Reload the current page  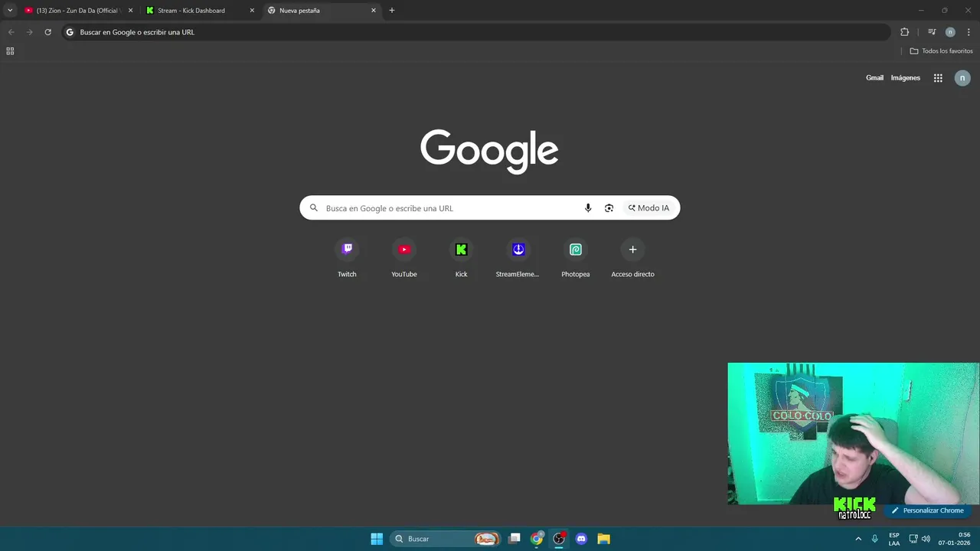point(47,32)
